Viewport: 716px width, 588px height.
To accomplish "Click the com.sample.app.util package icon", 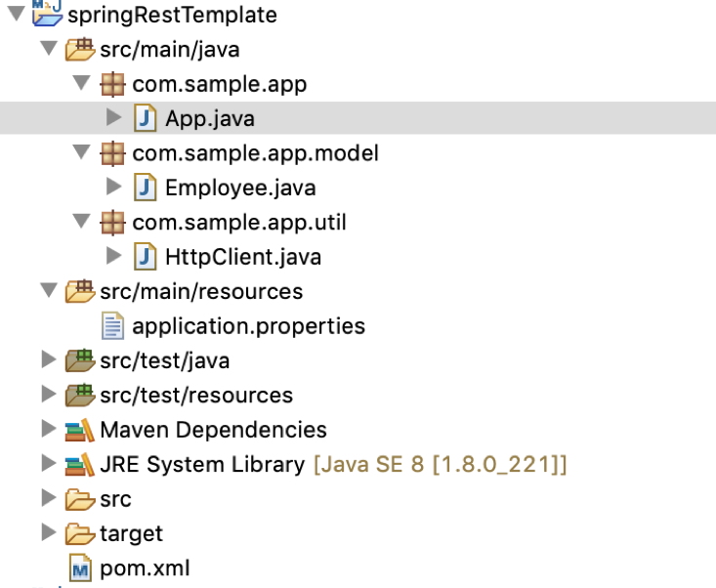I will click(x=112, y=223).
